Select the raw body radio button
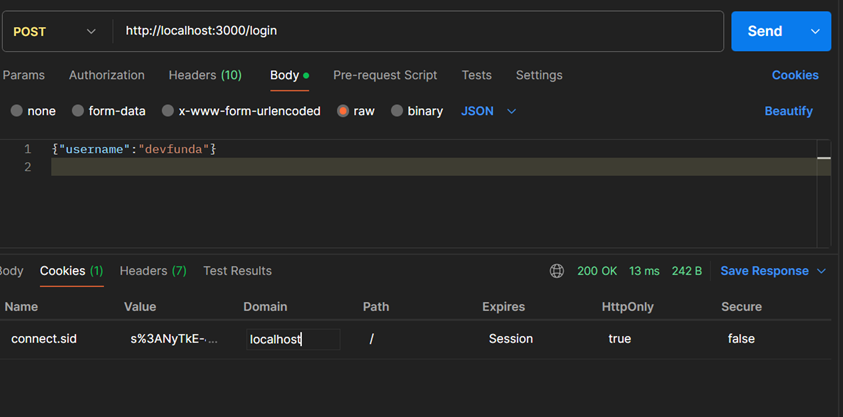This screenshot has height=417, width=843. tap(343, 111)
